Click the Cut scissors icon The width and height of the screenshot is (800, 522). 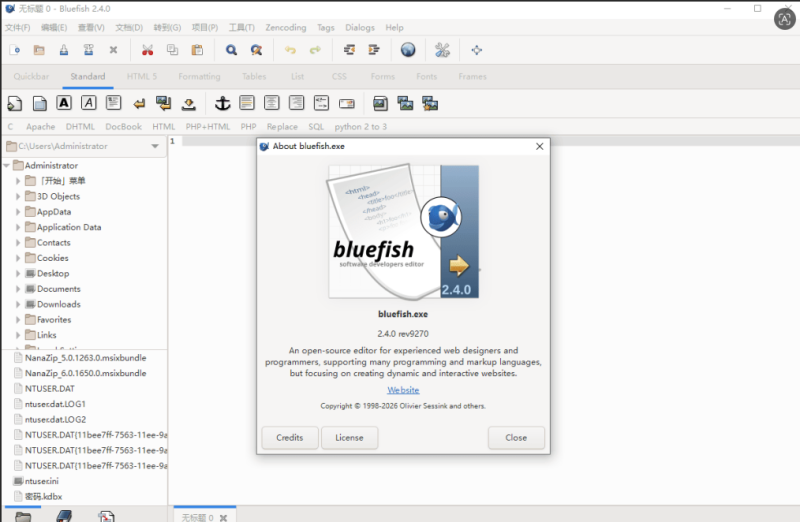pyautogui.click(x=147, y=50)
